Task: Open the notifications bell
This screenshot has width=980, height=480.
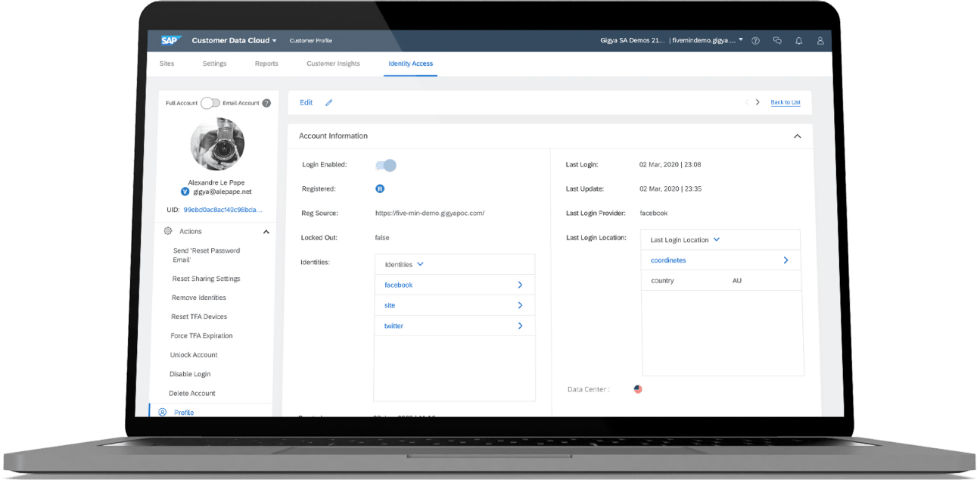Action: pos(798,41)
